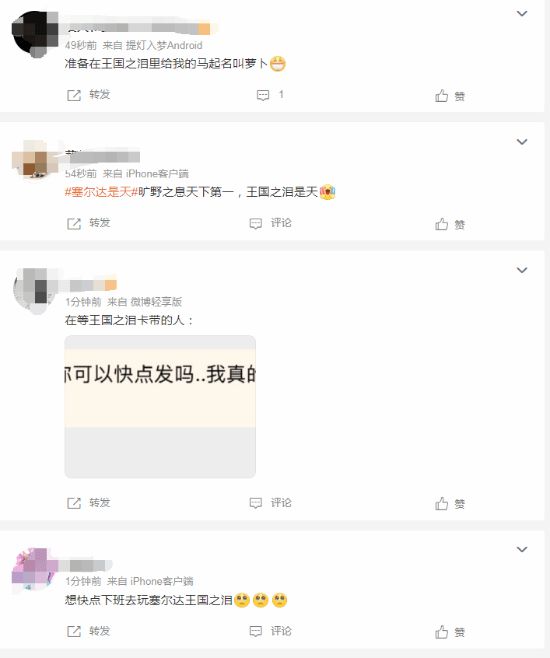Like the post about naming horse 萝卜

pos(450,96)
